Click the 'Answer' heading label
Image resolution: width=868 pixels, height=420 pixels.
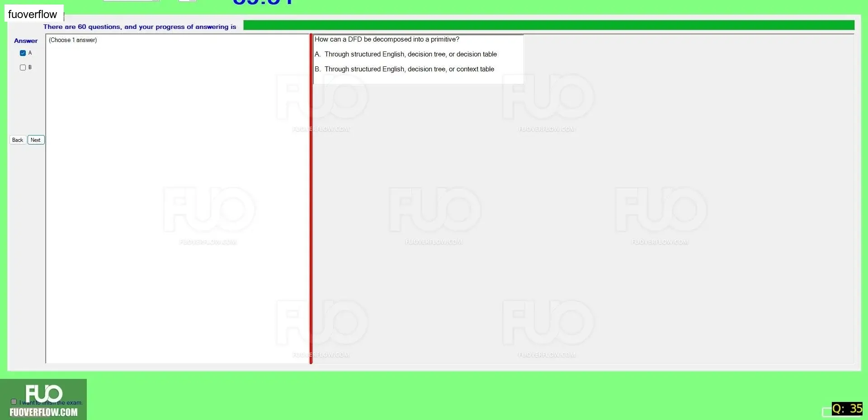point(26,41)
